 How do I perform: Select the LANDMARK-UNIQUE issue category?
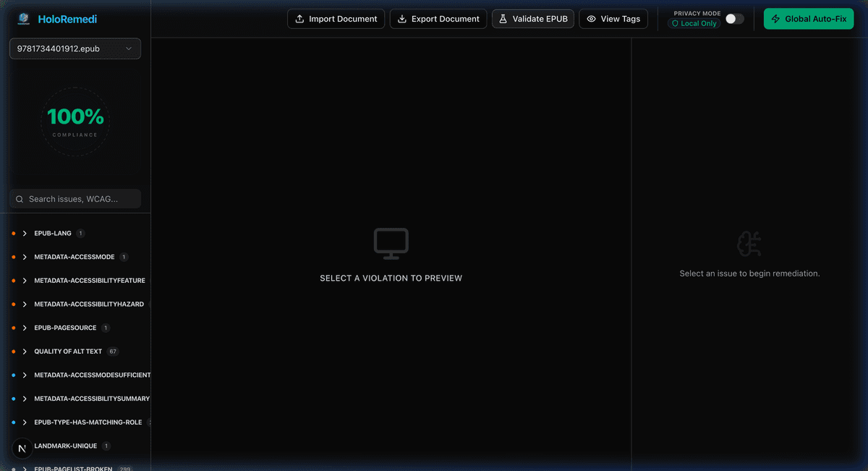click(x=65, y=446)
